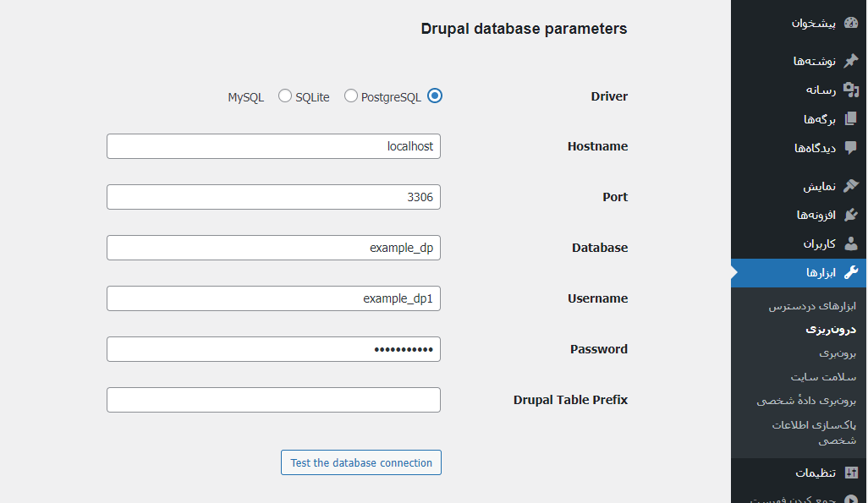Open Export Personal Data (برون‌بری دادهٔ شخصی)
868x503 pixels.
pyautogui.click(x=806, y=401)
